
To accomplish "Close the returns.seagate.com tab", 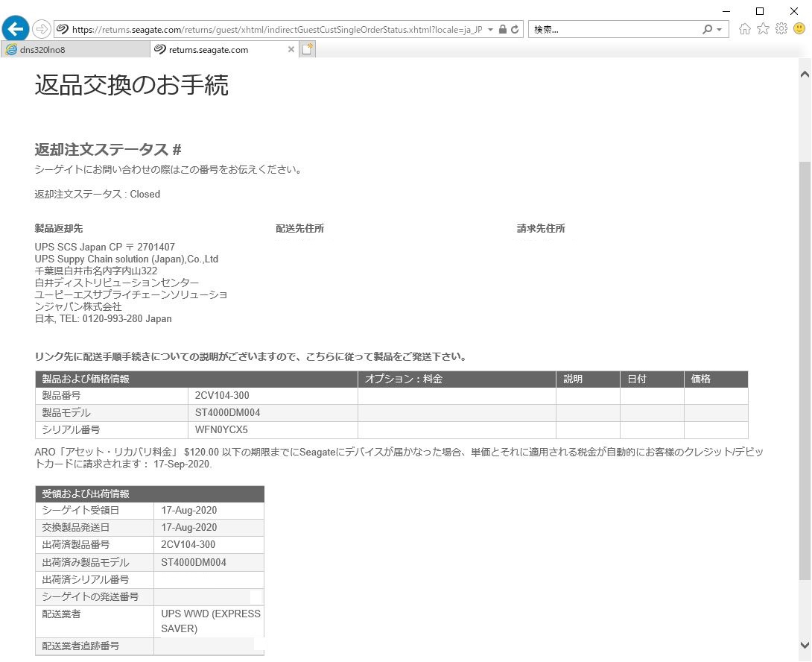I will pyautogui.click(x=291, y=49).
